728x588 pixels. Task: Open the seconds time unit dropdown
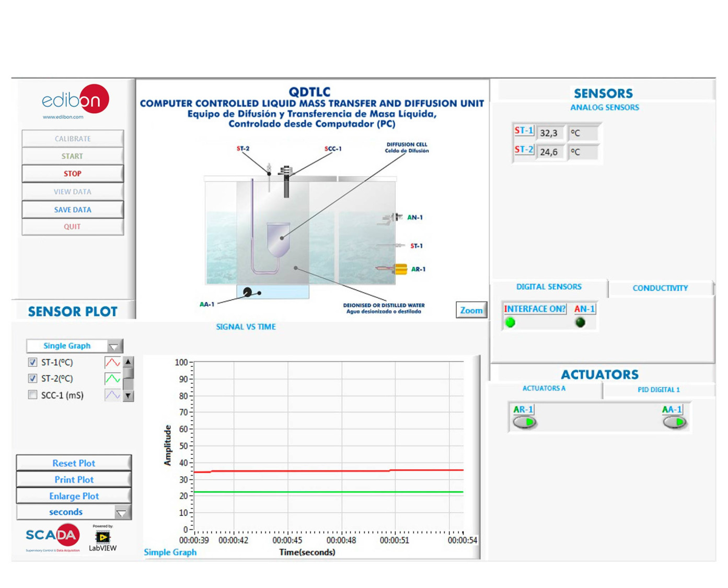coord(74,512)
